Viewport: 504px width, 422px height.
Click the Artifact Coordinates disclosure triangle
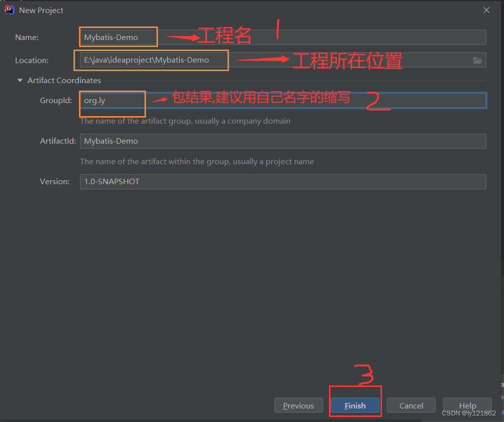pyautogui.click(x=20, y=80)
